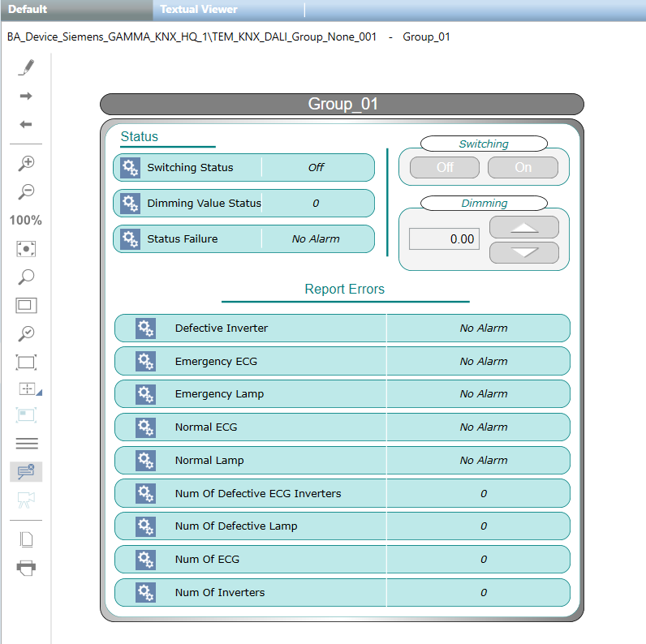Viewport: 646px width, 644px height.
Task: Go back using the left arrow icon
Action: point(26,124)
